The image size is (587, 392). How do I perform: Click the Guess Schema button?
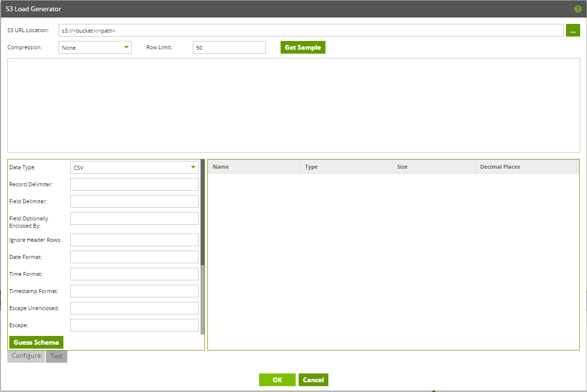(x=36, y=342)
